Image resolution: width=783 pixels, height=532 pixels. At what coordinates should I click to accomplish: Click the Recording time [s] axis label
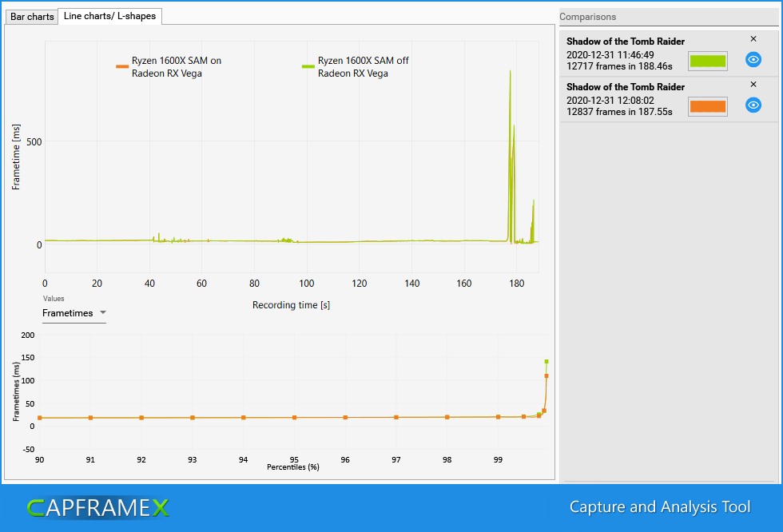(x=291, y=305)
